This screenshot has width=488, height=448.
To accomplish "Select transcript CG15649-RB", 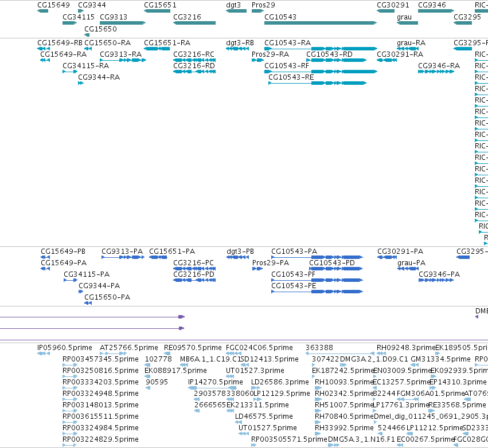I will [x=43, y=49].
